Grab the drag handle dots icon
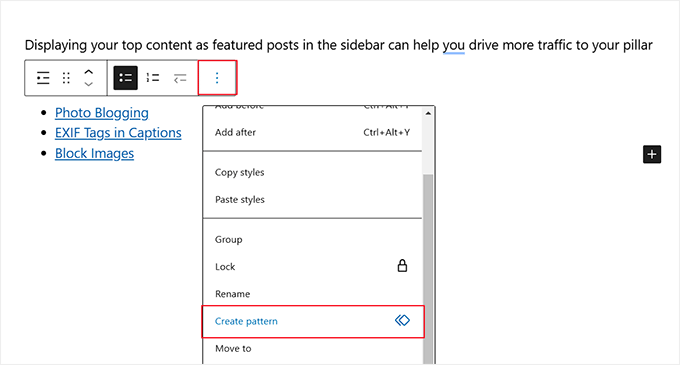The height and width of the screenshot is (365, 680). click(x=66, y=78)
